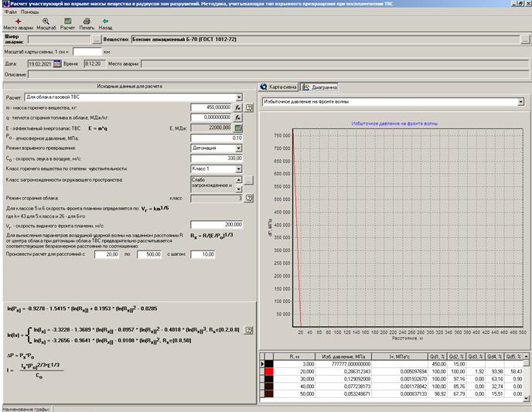Open the chart type dropdown above diagram
532x412 pixels.
(x=522, y=101)
